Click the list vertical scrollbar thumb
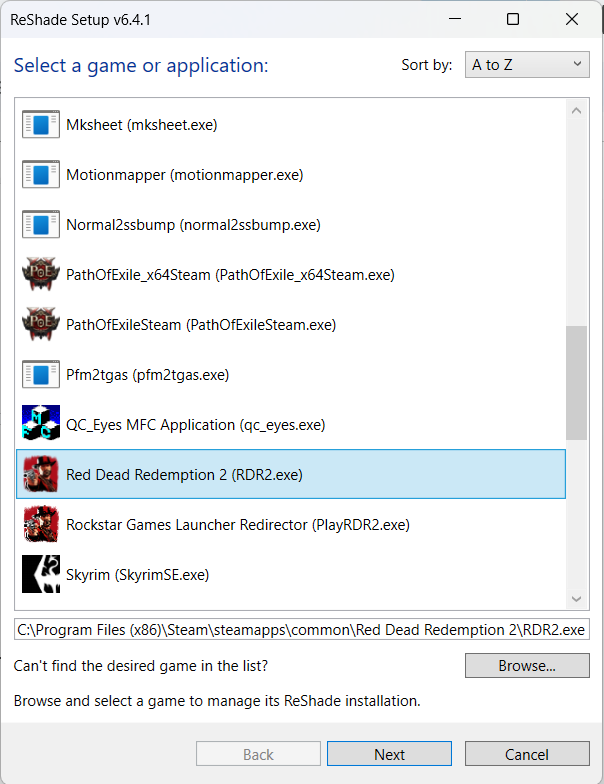Viewport: 604px width, 784px height. coord(576,383)
